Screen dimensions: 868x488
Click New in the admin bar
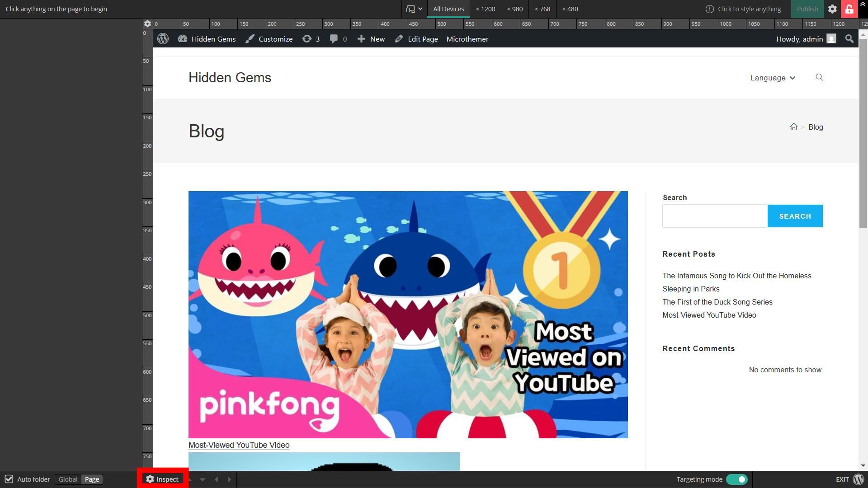(371, 39)
